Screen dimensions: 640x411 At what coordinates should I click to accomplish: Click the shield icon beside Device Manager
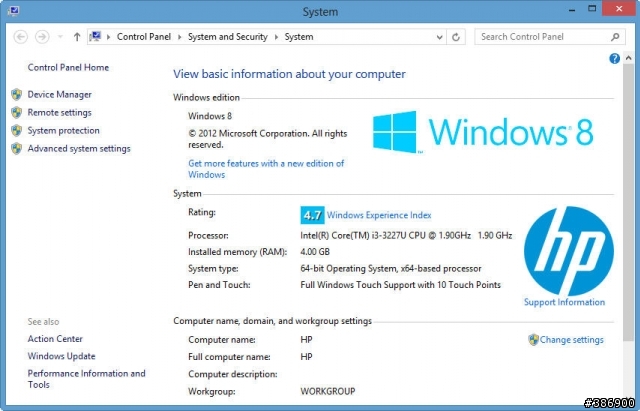point(17,94)
